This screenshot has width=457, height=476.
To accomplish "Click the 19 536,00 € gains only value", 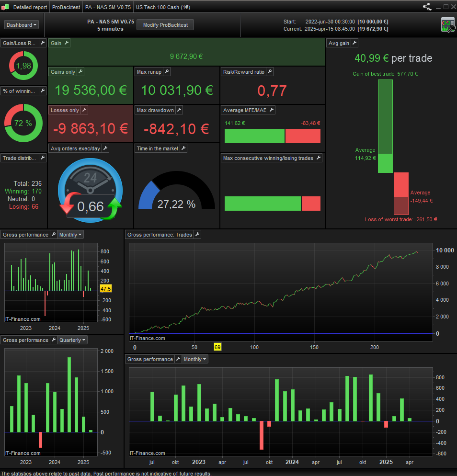I will point(91,90).
